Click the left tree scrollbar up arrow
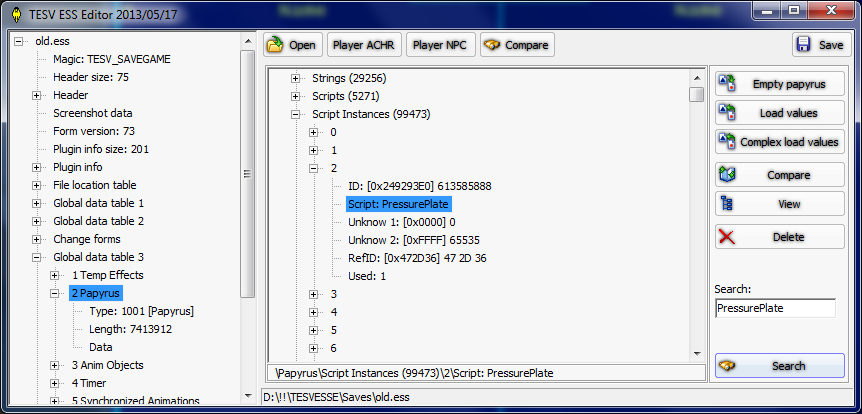 (x=248, y=41)
